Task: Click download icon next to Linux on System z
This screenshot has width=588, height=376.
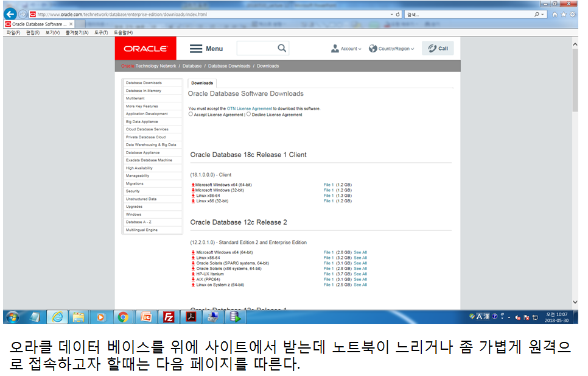Action: 193,285
